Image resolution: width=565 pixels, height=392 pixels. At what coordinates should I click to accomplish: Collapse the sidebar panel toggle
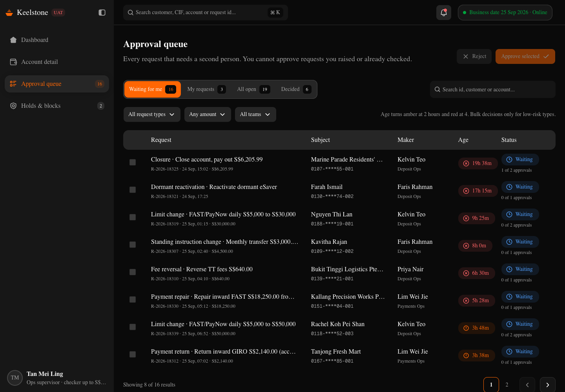pos(102,13)
